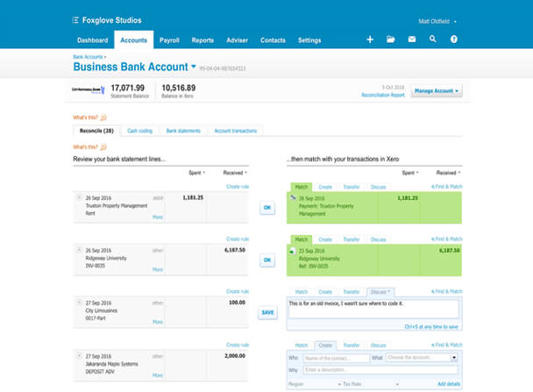The height and width of the screenshot is (392, 533).
Task: Click More on the Ridgeway University line
Action: click(x=158, y=269)
